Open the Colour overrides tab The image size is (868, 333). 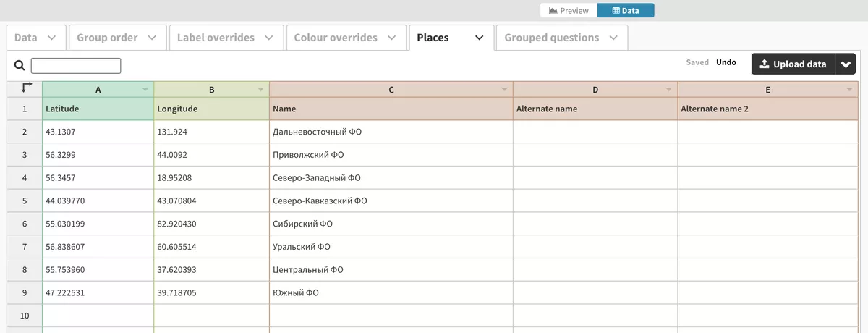coord(345,38)
